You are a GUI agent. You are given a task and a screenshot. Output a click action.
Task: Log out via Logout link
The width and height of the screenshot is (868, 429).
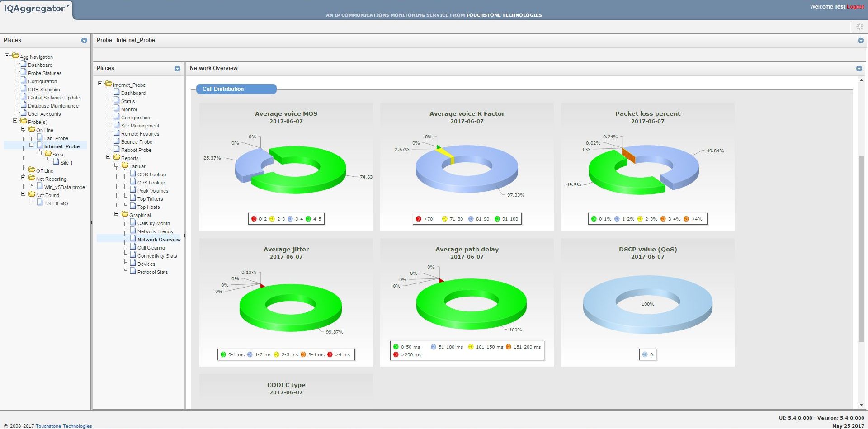[x=855, y=7]
